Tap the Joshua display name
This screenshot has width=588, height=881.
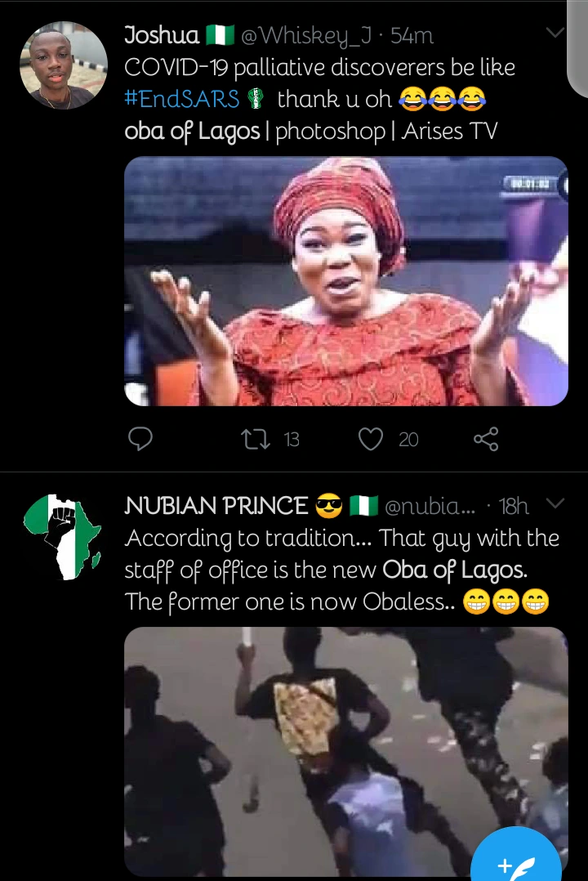coord(162,35)
